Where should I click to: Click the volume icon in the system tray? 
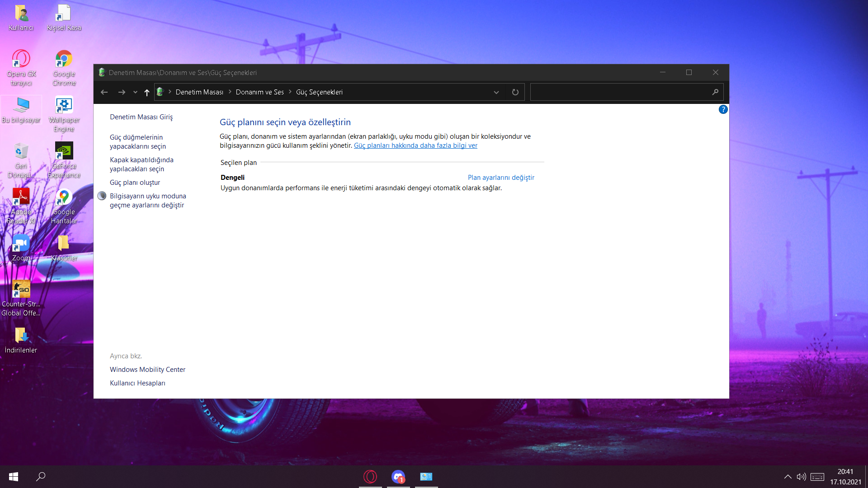tap(801, 477)
